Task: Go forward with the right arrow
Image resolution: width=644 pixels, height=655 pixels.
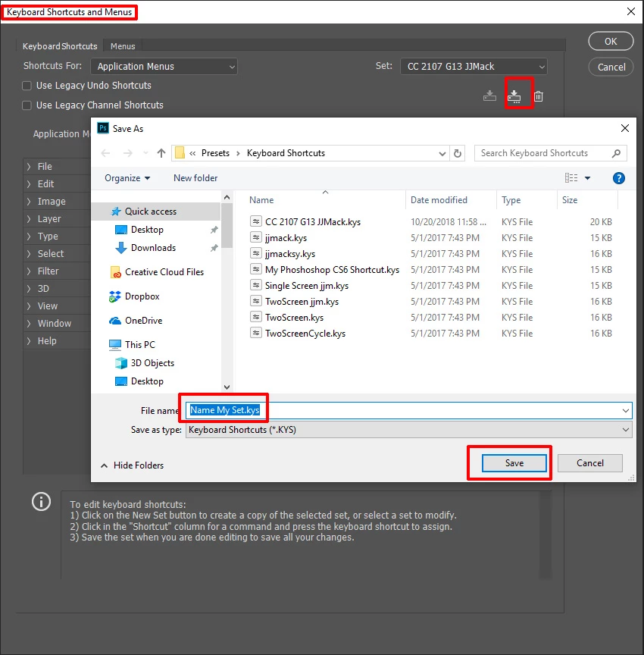Action: click(x=128, y=153)
